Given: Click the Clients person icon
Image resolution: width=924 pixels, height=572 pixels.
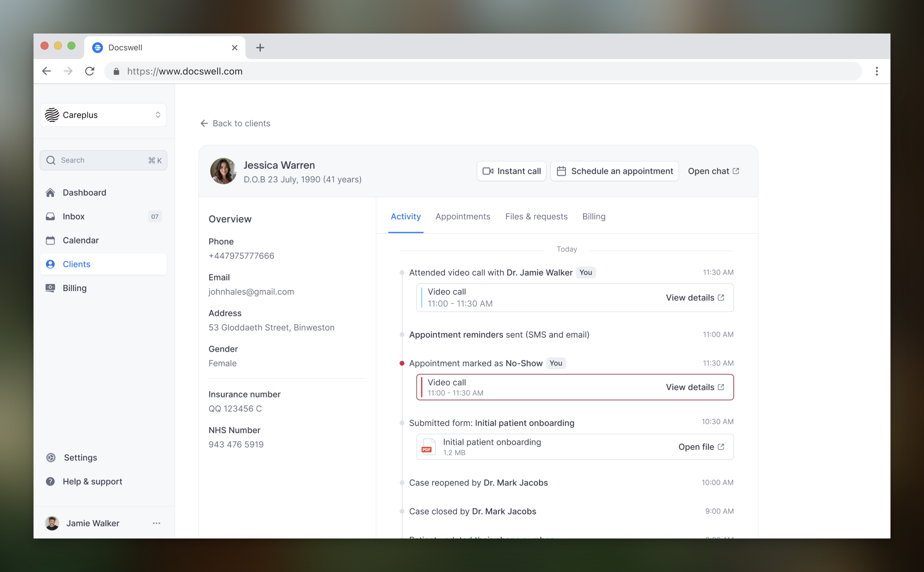Looking at the screenshot, I should click(50, 264).
